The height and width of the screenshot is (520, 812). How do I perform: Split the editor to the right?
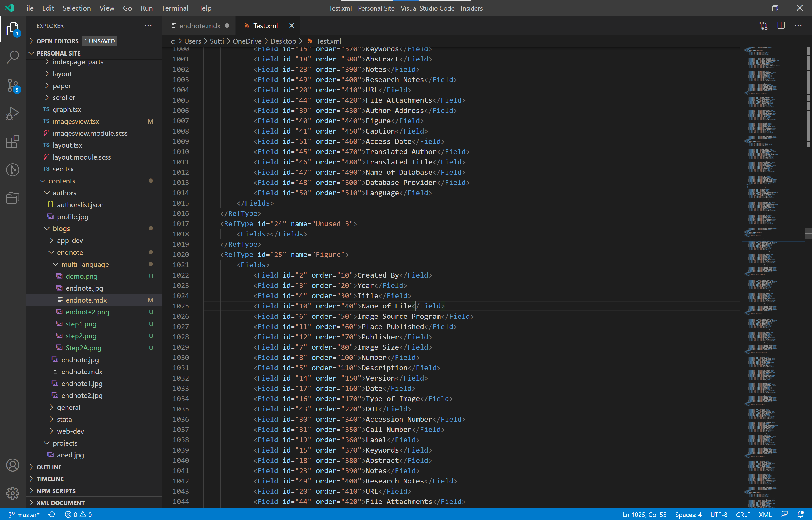tap(781, 26)
